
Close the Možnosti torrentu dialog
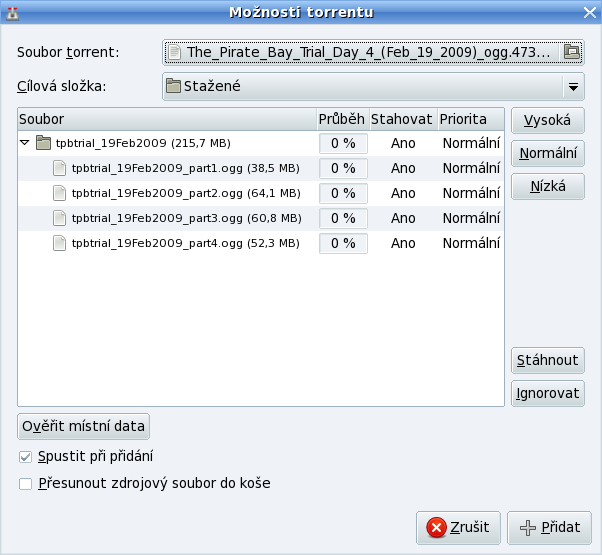pyautogui.click(x=590, y=12)
